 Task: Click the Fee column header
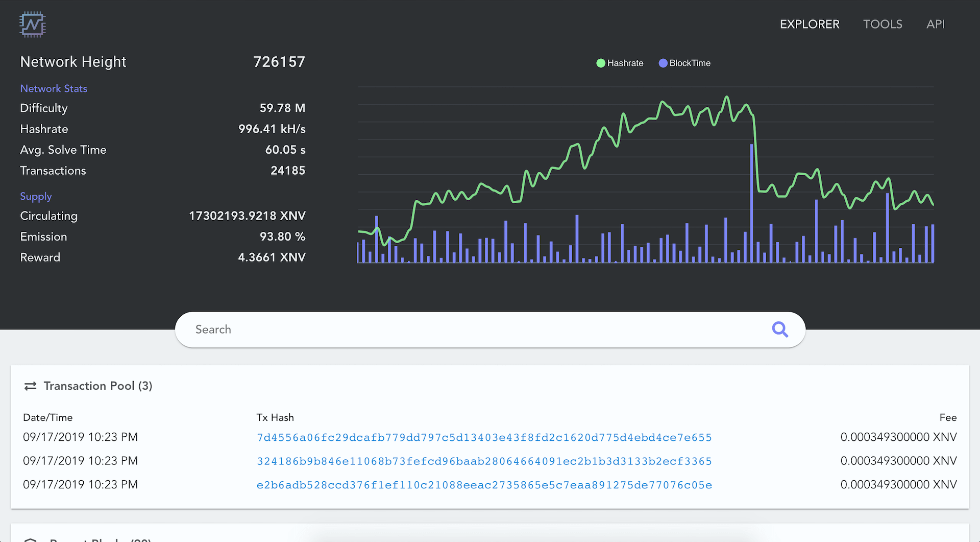[x=948, y=417]
